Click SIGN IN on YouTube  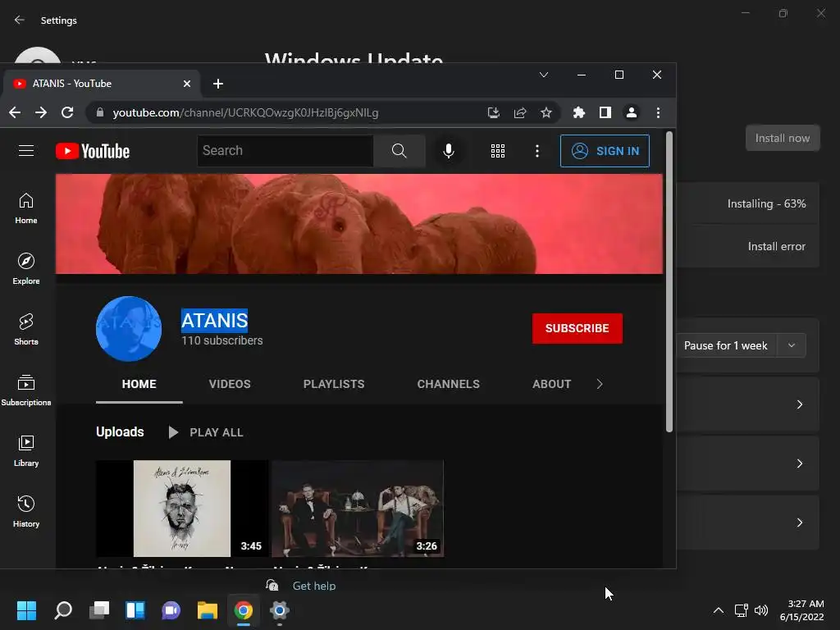605,151
